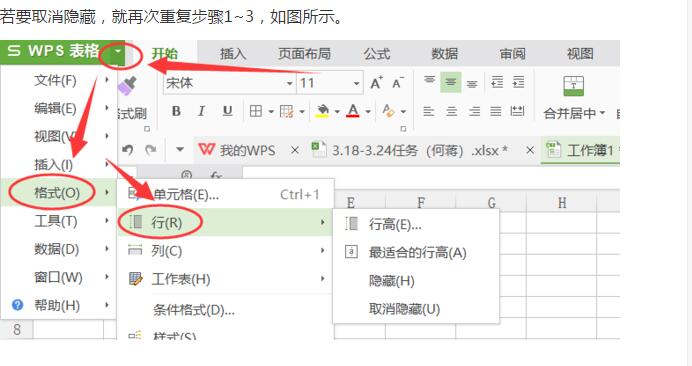The height and width of the screenshot is (366, 692).
Task: Click the font color red A swatch
Action: click(353, 111)
